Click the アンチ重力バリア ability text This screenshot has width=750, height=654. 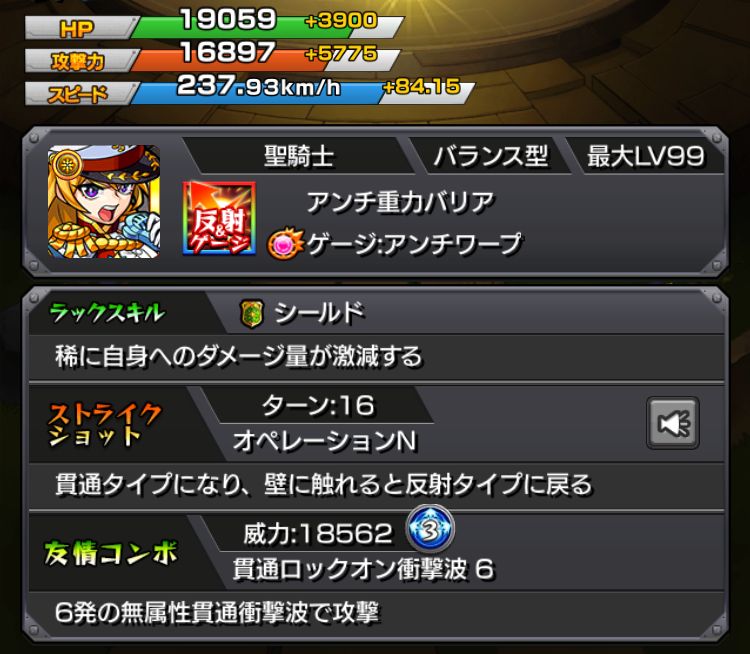click(400, 202)
